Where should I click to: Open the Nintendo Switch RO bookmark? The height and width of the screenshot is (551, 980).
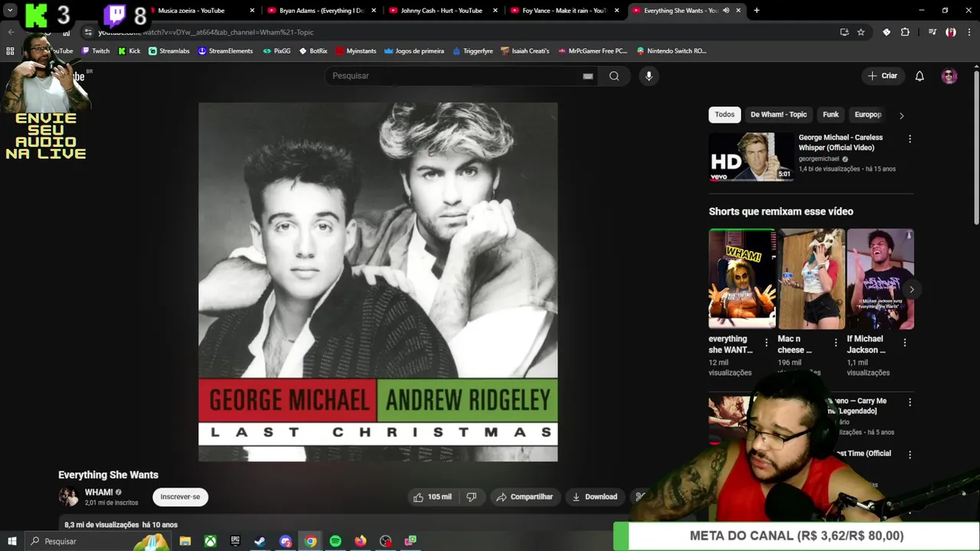(x=671, y=51)
